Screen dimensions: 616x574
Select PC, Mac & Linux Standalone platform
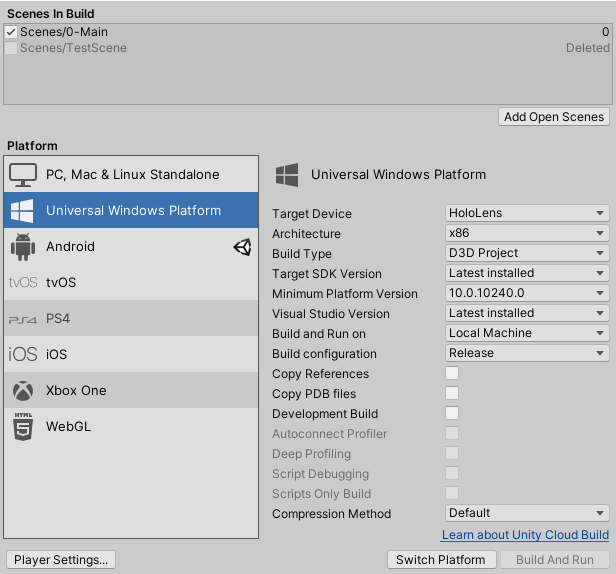point(131,174)
